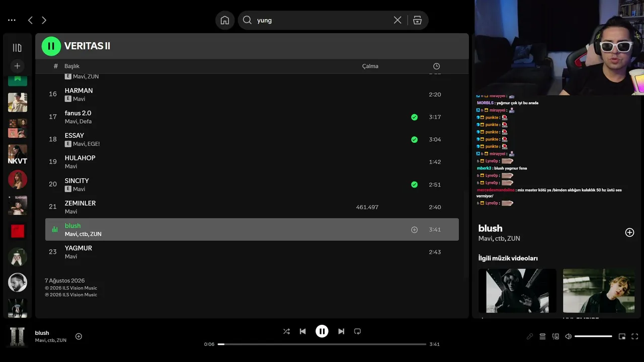This screenshot has height=362, width=644.
Task: Click the 7 Ağustos 2026 release date
Action: coord(65,281)
